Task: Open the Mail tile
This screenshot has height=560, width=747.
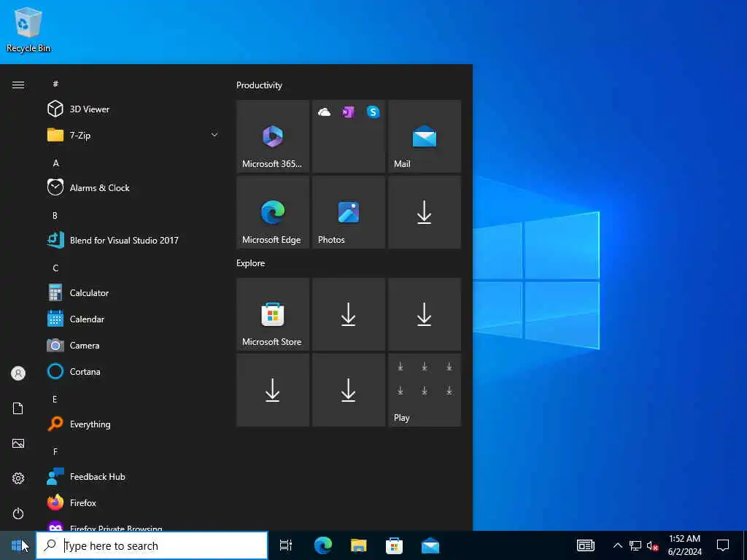Action: [425, 136]
